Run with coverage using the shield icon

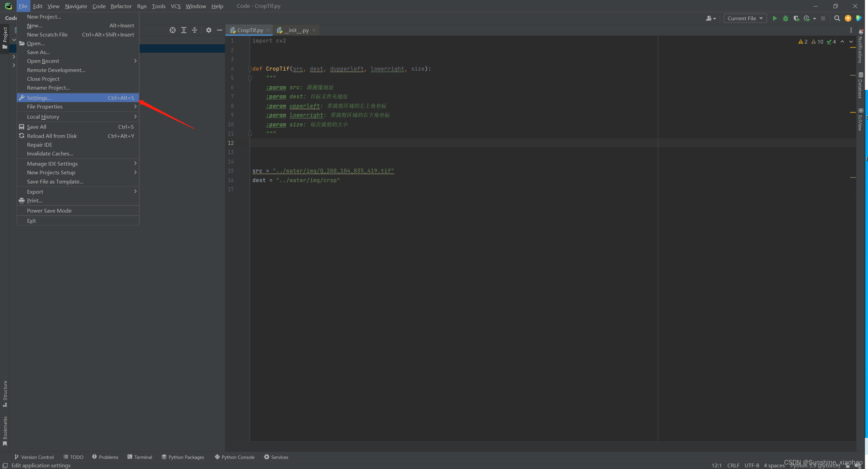(796, 18)
